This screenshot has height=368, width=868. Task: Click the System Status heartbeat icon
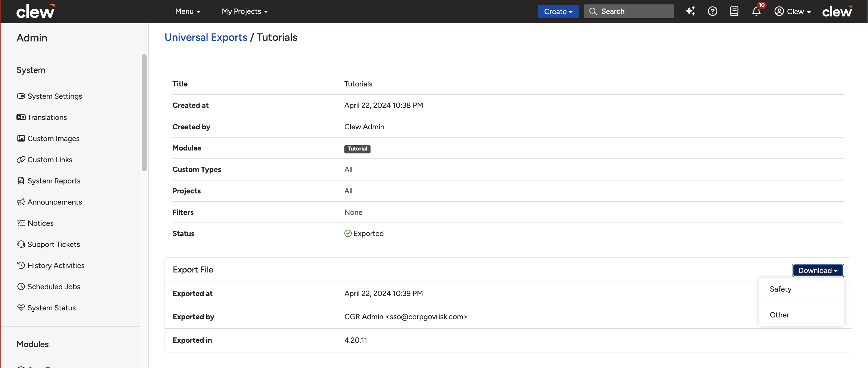21,308
